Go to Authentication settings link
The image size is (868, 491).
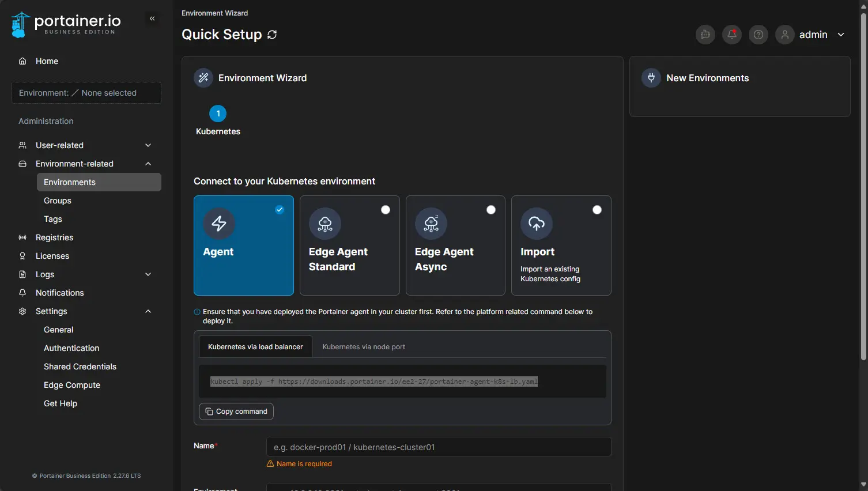click(x=71, y=348)
